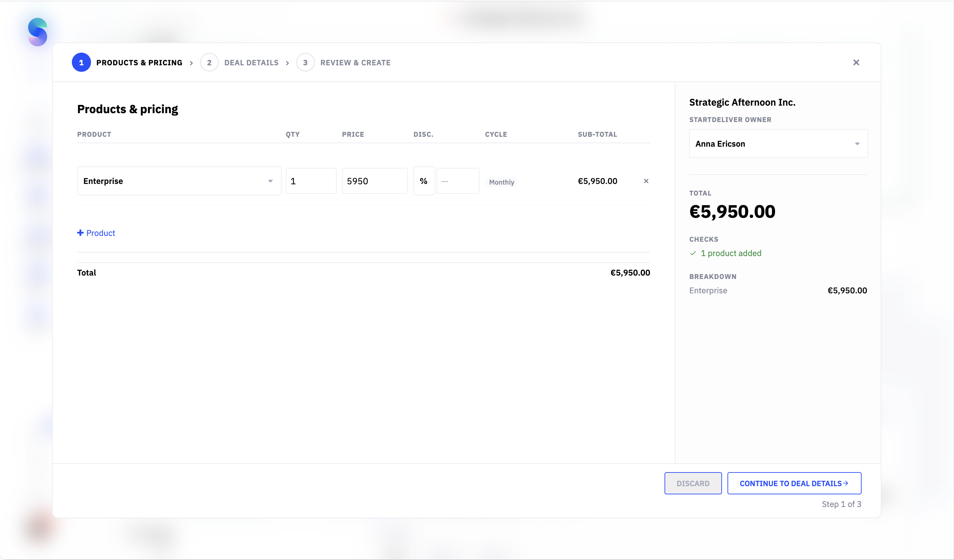Click the 'Step 1 of 3' text

pyautogui.click(x=841, y=504)
